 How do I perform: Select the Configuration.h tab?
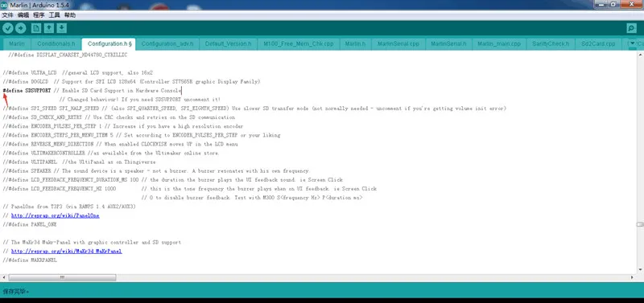point(109,44)
